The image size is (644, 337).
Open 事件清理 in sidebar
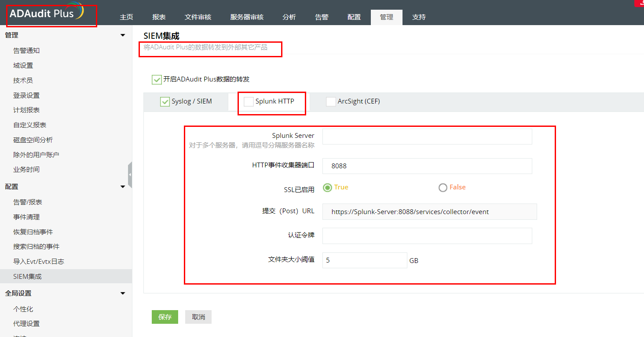(x=26, y=217)
